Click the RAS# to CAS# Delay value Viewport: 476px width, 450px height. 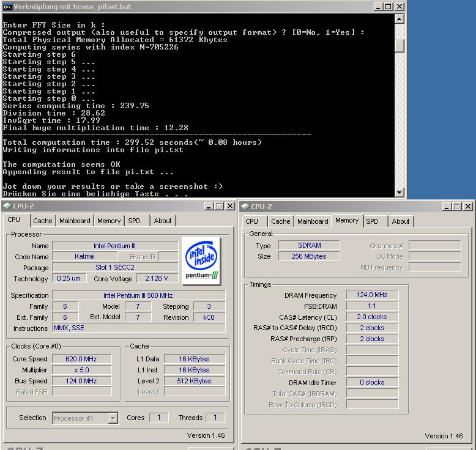372,328
